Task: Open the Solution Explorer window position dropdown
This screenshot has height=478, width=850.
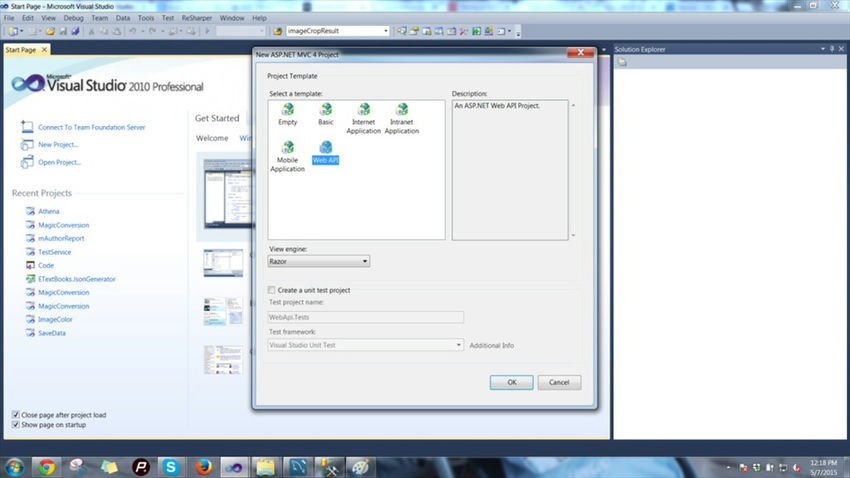Action: click(x=823, y=49)
